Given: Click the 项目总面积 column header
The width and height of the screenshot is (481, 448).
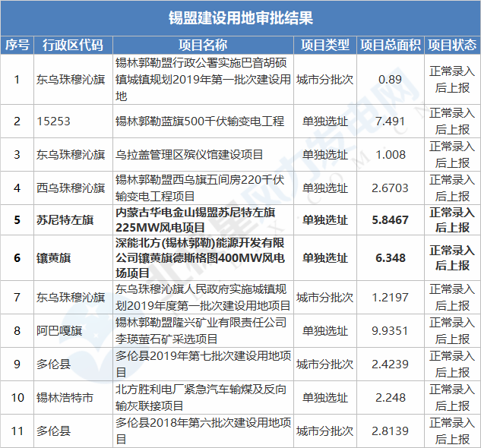Looking at the screenshot, I should coord(390,45).
